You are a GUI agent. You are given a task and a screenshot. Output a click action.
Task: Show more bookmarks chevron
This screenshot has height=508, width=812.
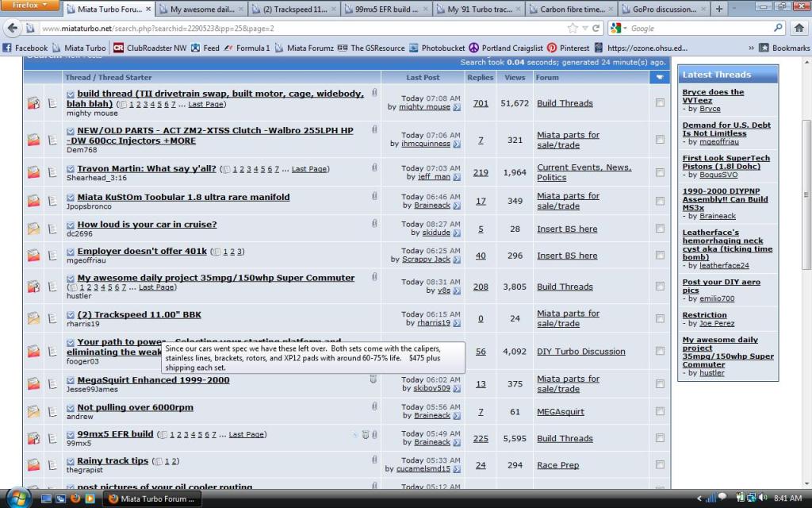[751, 48]
